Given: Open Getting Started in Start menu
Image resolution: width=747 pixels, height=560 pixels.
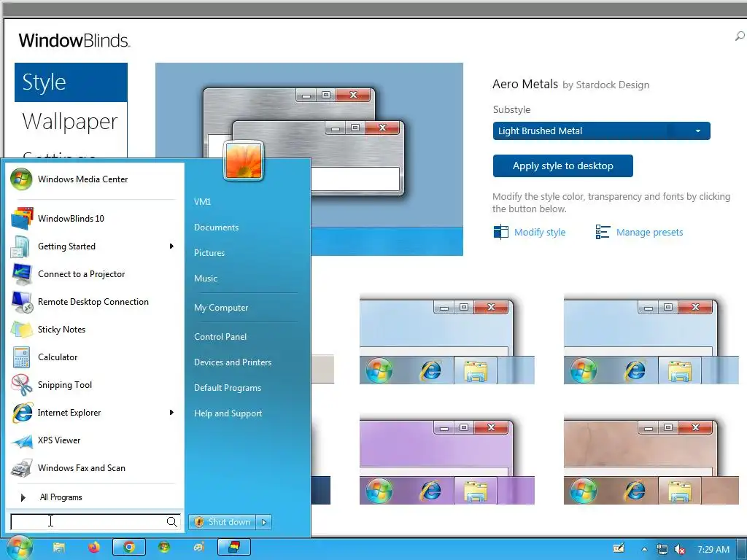Looking at the screenshot, I should point(93,246).
